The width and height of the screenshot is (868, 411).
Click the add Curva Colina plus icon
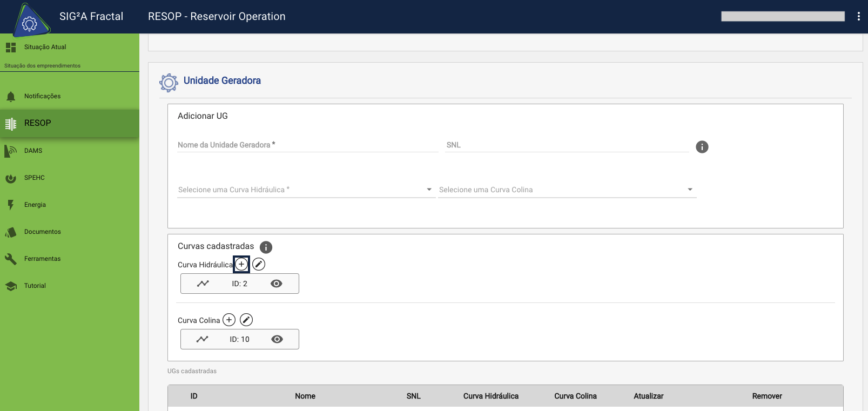pyautogui.click(x=229, y=320)
